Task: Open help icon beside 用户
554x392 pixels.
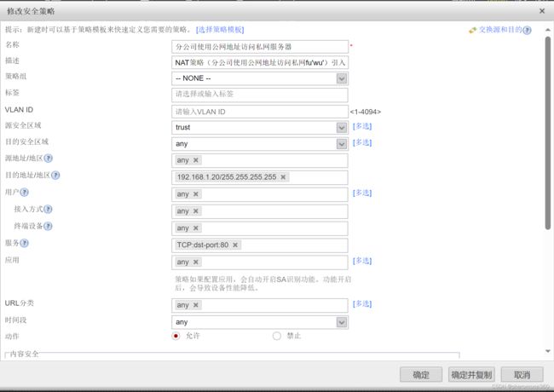Action: [25, 192]
